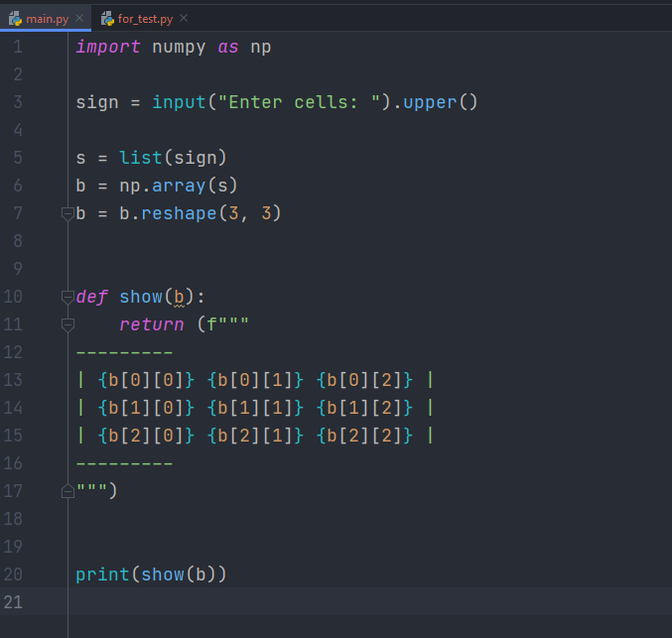
Task: Click the 'def' keyword on line 10
Action: pyautogui.click(x=91, y=297)
